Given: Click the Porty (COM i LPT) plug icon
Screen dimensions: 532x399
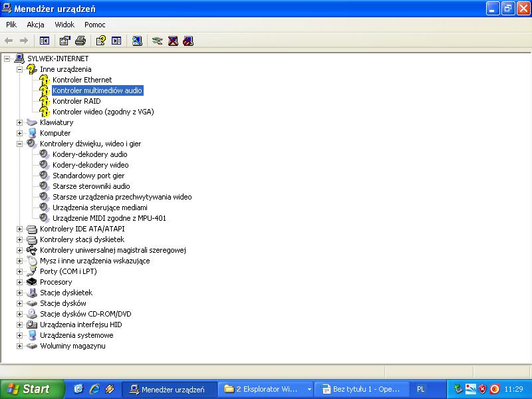Looking at the screenshot, I should point(32,271).
